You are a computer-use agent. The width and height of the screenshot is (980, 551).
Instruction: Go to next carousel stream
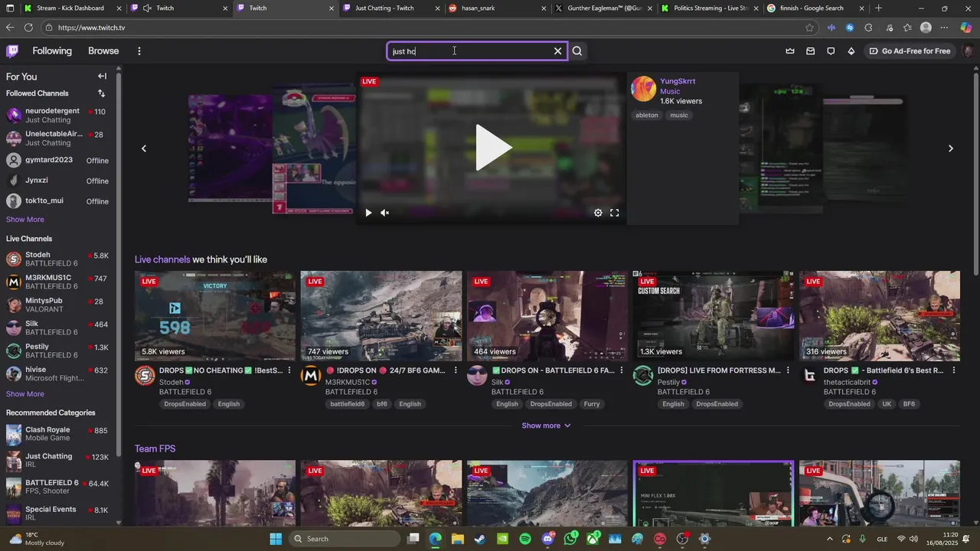pyautogui.click(x=950, y=148)
